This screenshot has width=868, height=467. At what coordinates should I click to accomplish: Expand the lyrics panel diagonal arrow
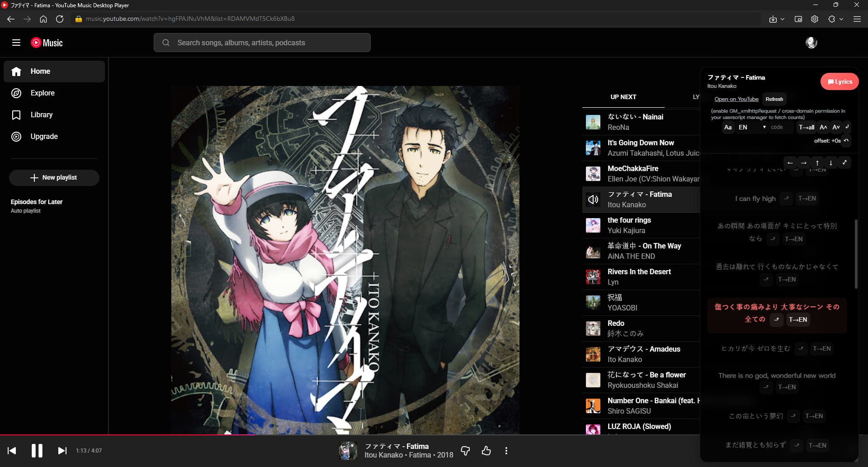point(844,162)
